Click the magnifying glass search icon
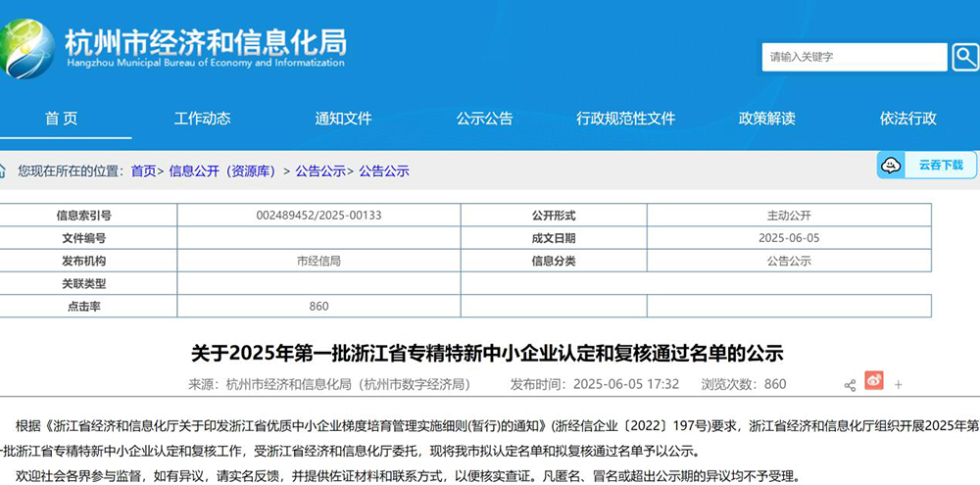 click(x=964, y=57)
